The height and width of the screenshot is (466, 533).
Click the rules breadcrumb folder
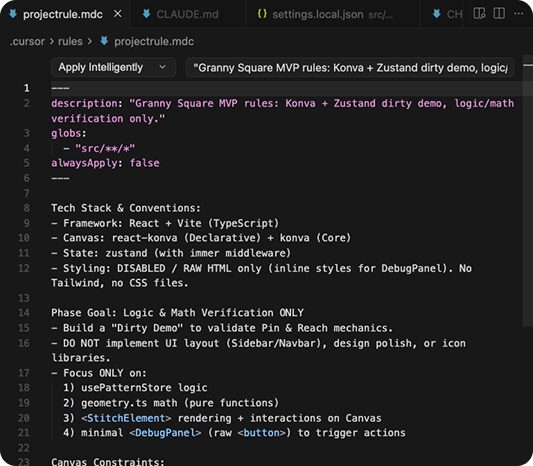(x=70, y=41)
